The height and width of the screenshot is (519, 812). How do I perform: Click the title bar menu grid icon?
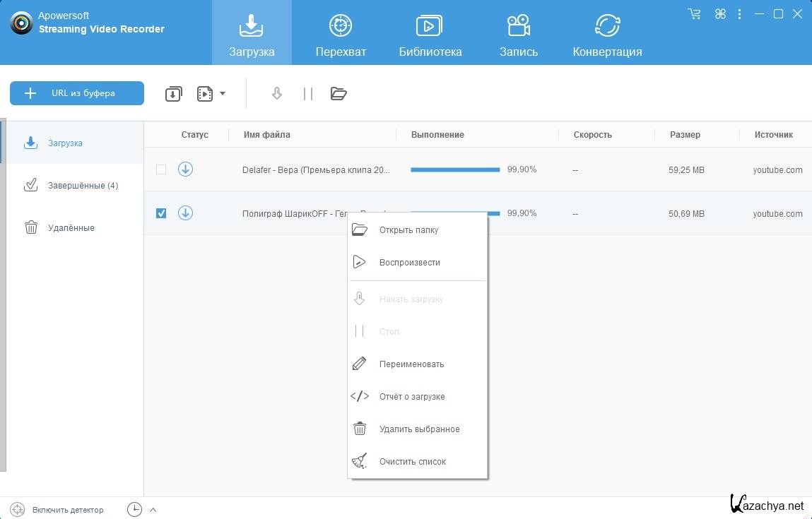(x=720, y=14)
